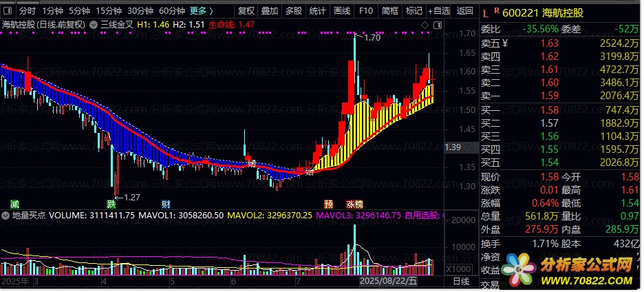Click the 1.39 price marker on axis
The height and width of the screenshot is (292, 644).
(x=453, y=147)
